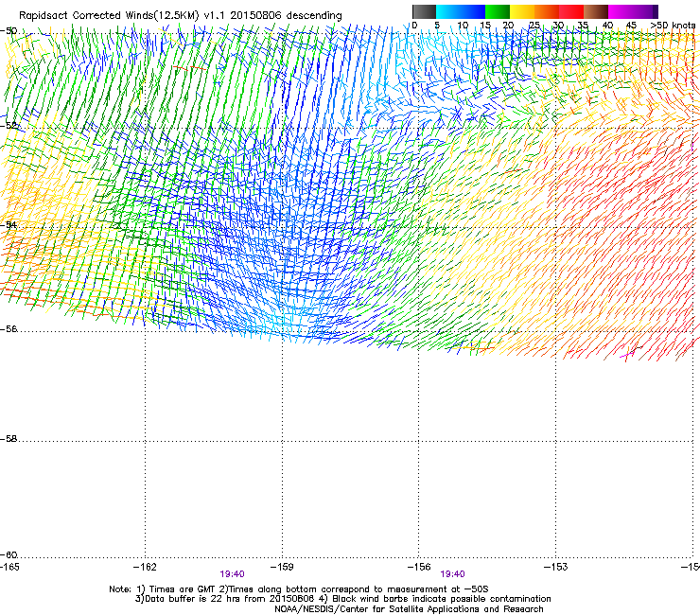Click longitude axis label '-162'
This screenshot has width=700, height=615.
click(145, 567)
